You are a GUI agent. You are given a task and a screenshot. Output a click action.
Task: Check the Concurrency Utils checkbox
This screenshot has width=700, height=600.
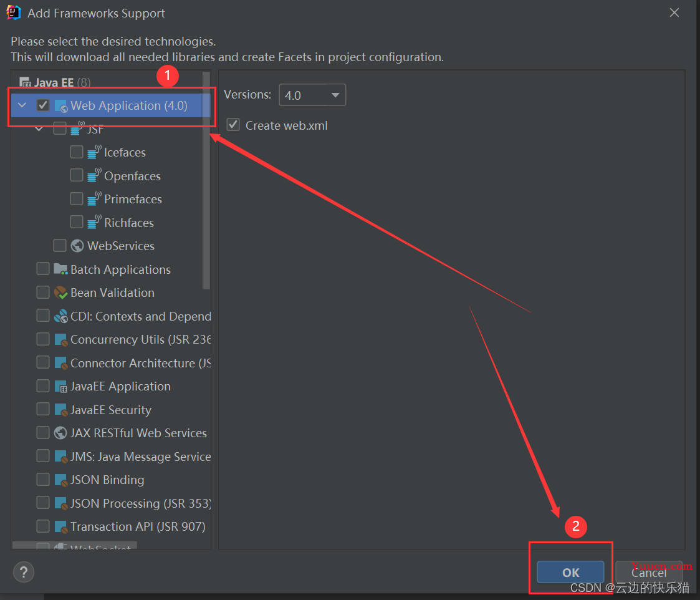[x=43, y=339]
